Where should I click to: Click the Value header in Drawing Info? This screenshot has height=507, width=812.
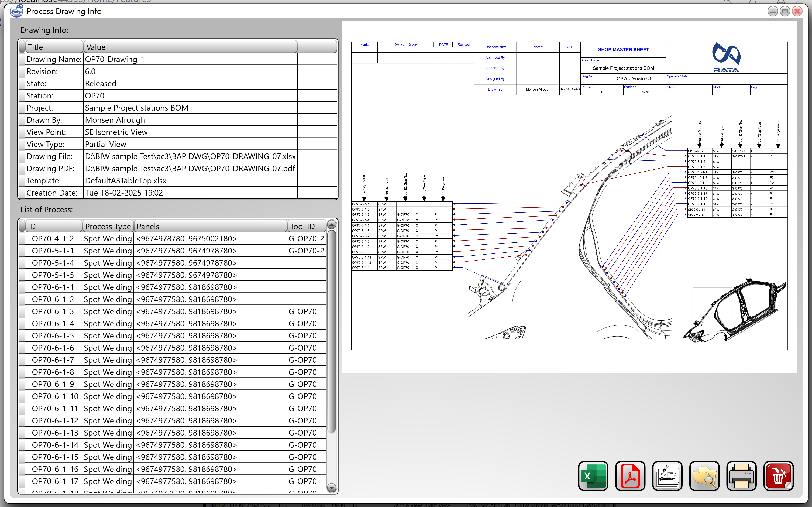(95, 47)
